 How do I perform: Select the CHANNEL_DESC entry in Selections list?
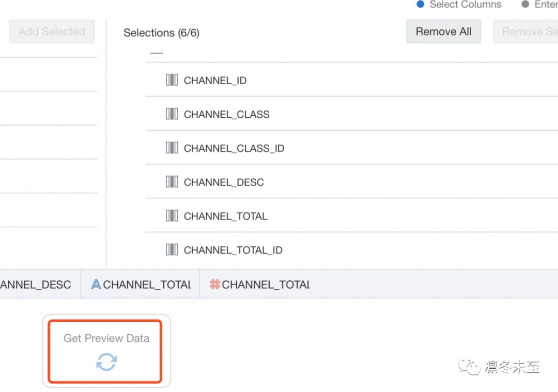click(x=224, y=182)
